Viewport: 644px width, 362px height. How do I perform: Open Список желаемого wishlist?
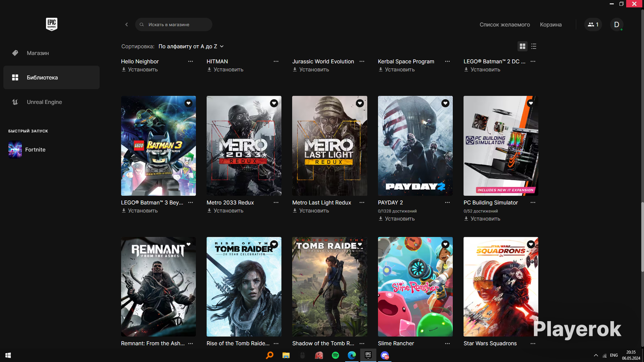505,25
